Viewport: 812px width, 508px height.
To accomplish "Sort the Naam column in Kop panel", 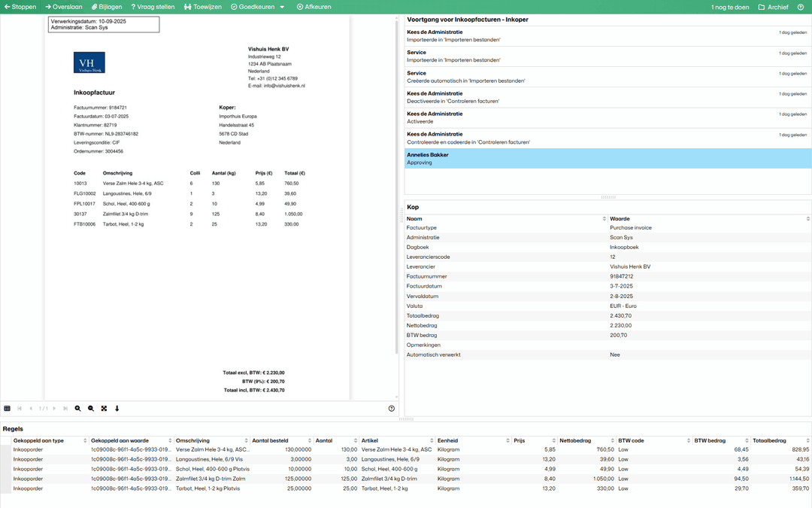I will [x=604, y=219].
